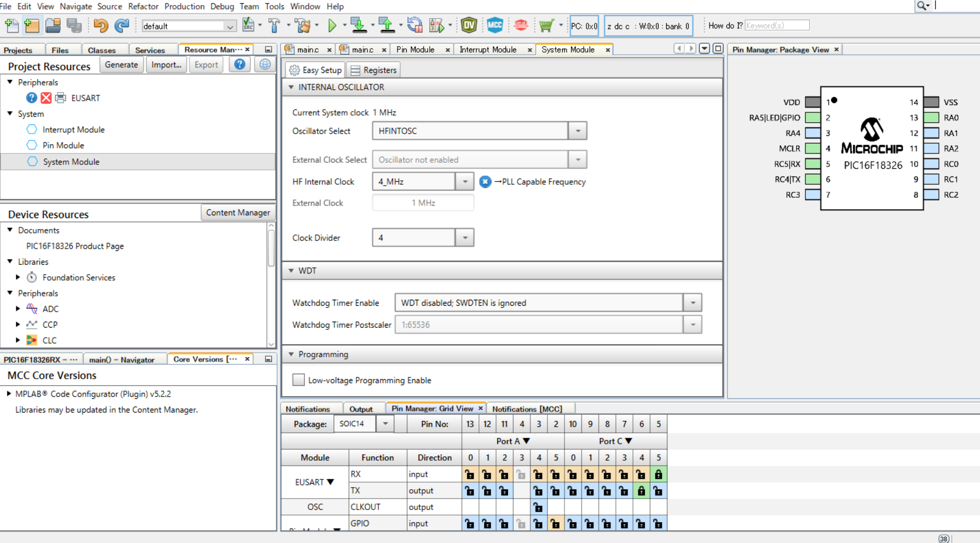Open the Clock Divider dropdown
The image size is (980, 543).
click(x=465, y=238)
